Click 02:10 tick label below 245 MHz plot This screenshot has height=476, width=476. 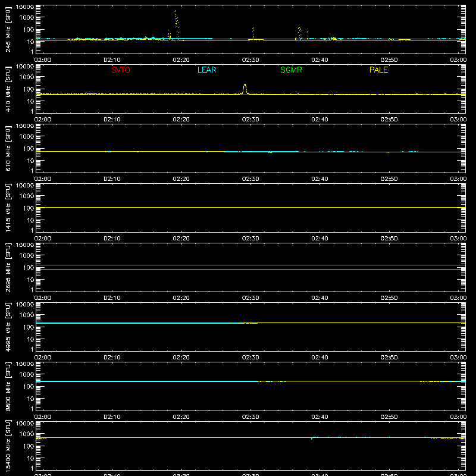coord(112,60)
